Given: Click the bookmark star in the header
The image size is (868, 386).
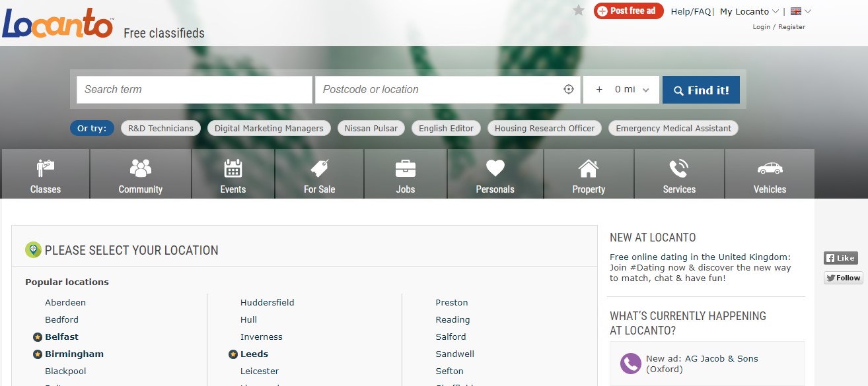Looking at the screenshot, I should (x=579, y=11).
